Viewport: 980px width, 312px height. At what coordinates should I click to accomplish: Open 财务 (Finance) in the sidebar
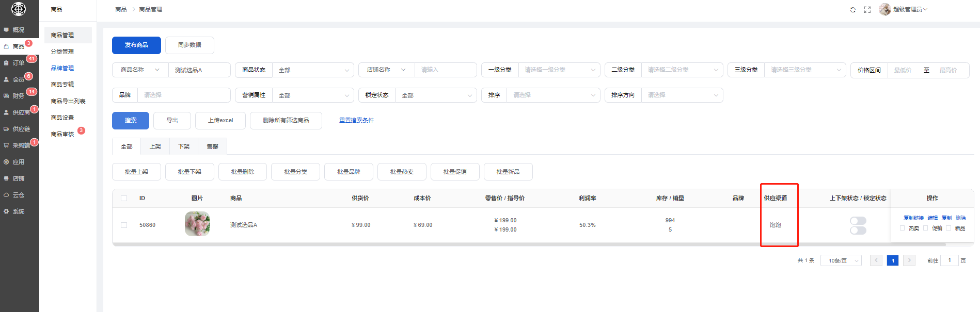(19, 96)
